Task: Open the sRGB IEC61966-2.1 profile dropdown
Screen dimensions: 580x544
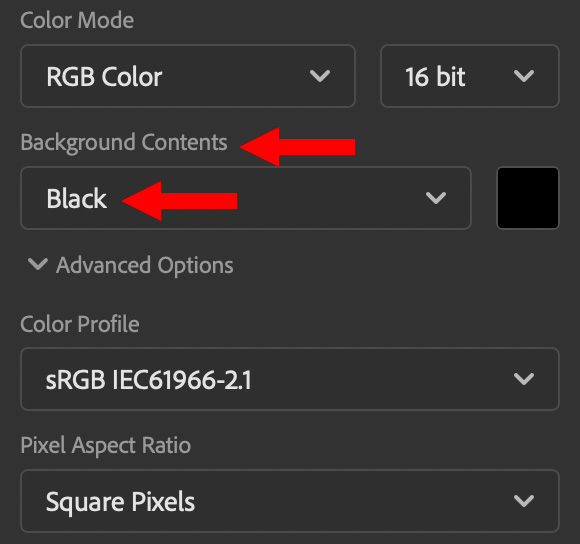Action: click(290, 379)
